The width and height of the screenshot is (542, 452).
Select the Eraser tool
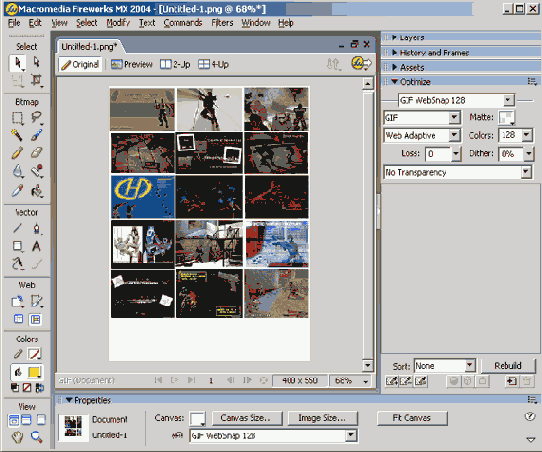click(x=36, y=153)
